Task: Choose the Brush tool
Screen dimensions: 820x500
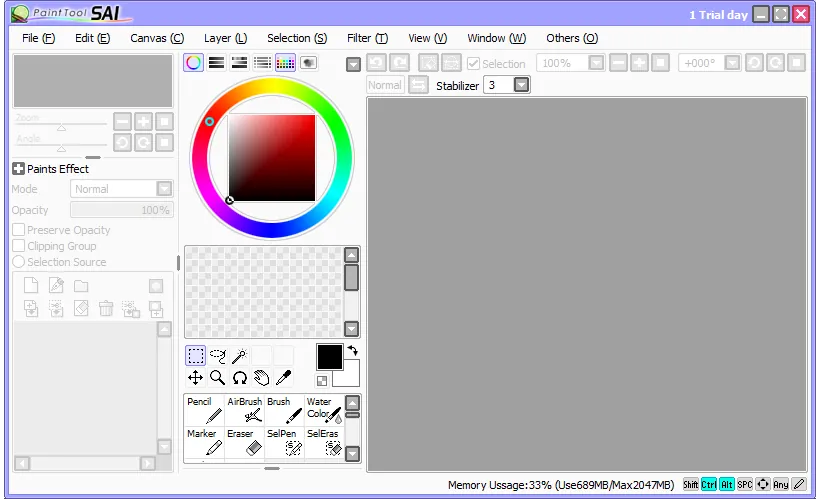Action: [284, 411]
